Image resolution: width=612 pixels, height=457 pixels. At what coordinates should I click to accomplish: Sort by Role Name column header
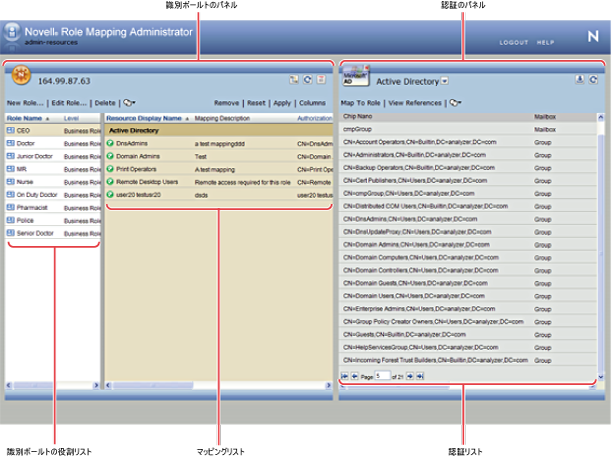coord(24,118)
